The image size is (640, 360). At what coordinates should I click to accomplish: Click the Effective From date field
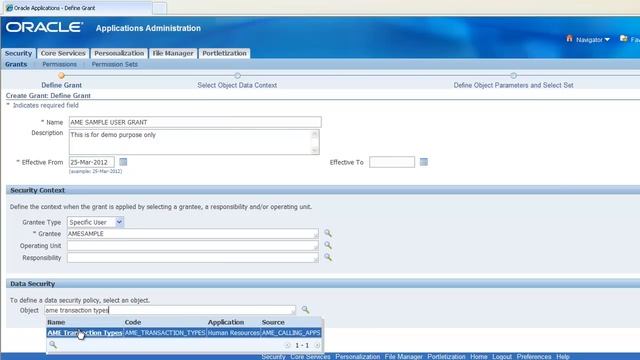[91, 162]
